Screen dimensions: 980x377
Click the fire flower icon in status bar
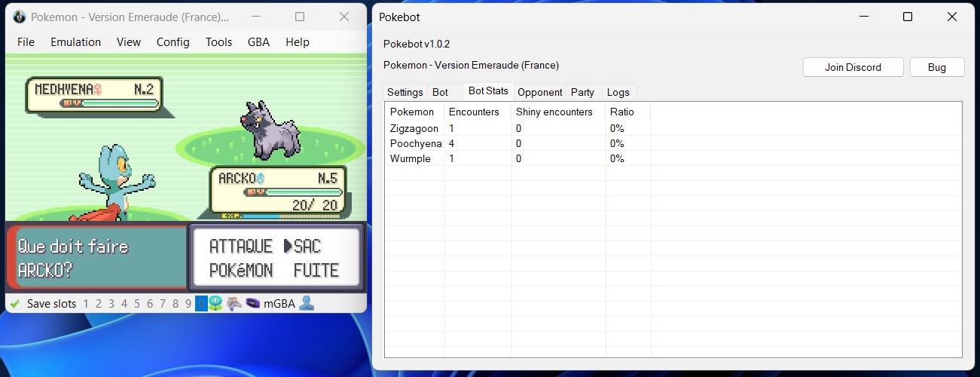(x=215, y=304)
